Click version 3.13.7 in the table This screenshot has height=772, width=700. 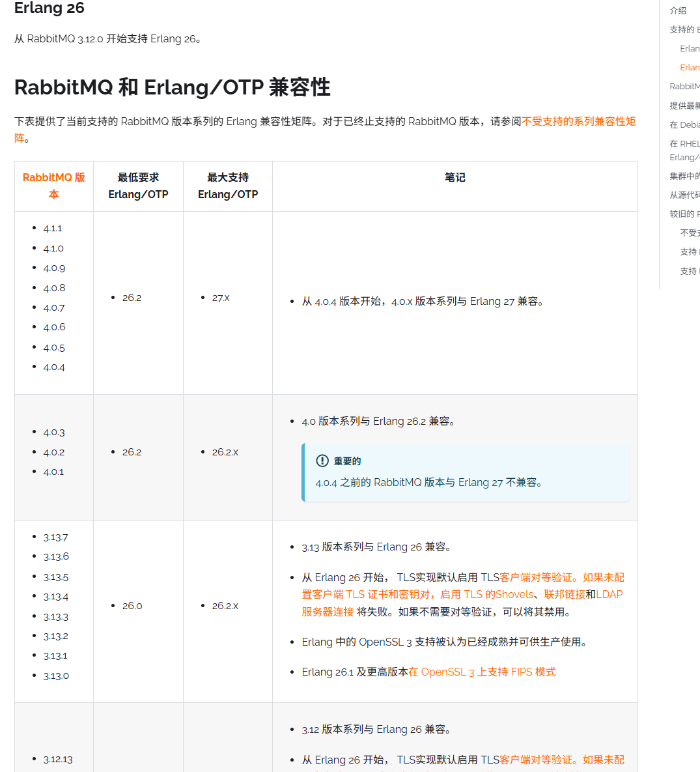[x=55, y=537]
